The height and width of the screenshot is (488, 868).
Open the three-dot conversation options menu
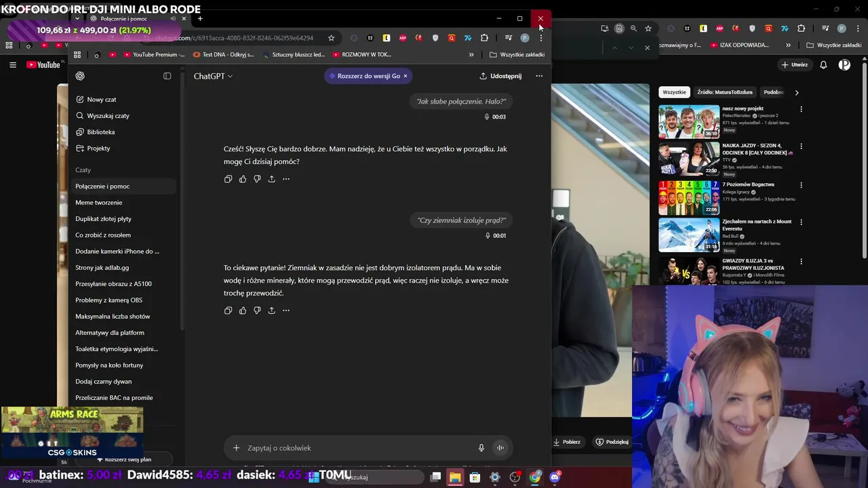(x=539, y=76)
